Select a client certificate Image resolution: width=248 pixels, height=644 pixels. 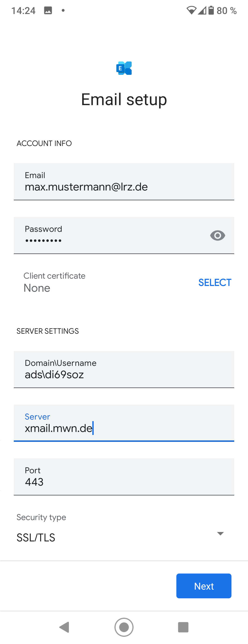pos(215,283)
